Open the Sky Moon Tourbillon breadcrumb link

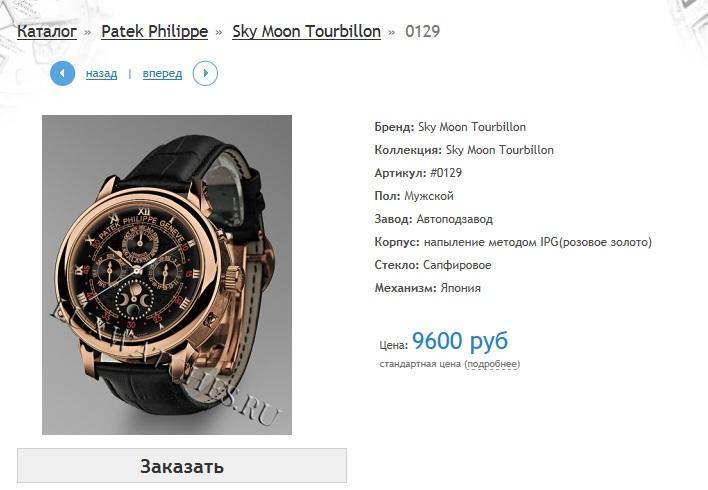tap(306, 31)
